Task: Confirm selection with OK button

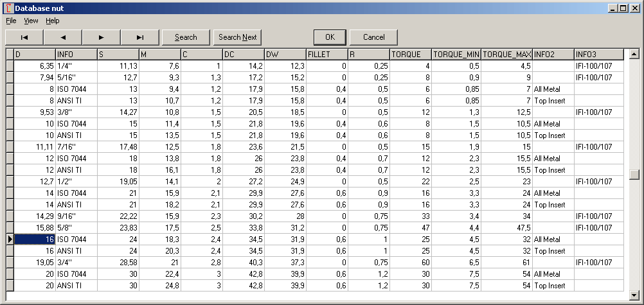Action: 330,37
